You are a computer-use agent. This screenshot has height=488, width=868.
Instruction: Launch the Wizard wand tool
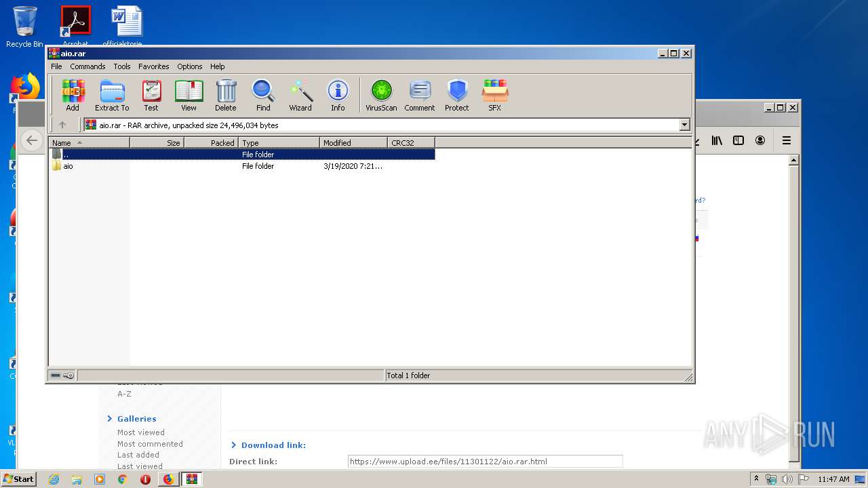300,96
